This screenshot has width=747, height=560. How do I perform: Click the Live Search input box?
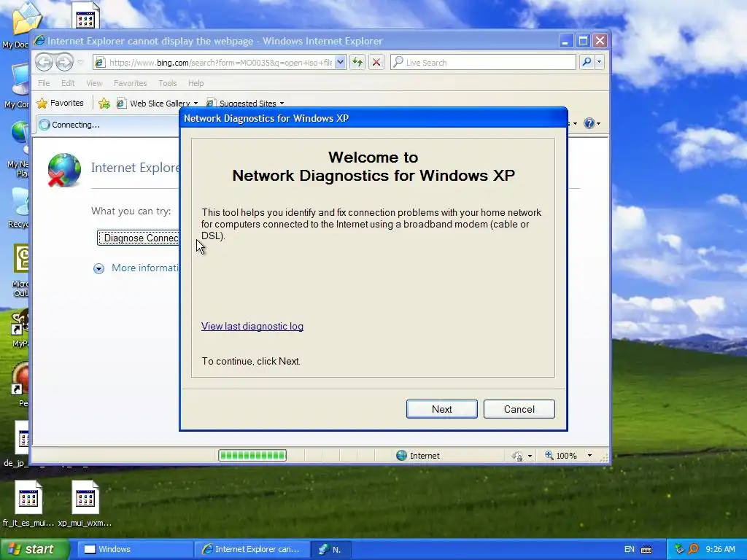click(483, 63)
